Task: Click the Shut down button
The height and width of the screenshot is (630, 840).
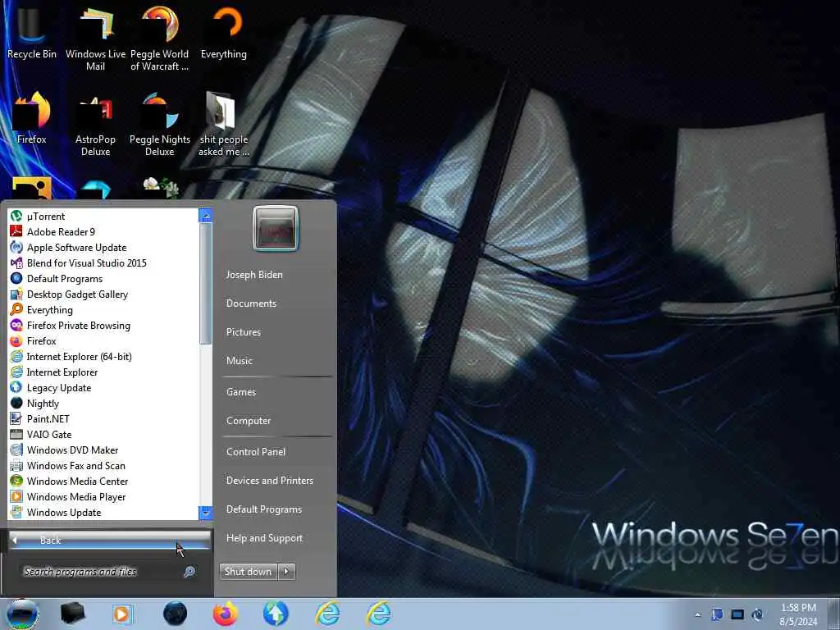Action: (x=249, y=572)
